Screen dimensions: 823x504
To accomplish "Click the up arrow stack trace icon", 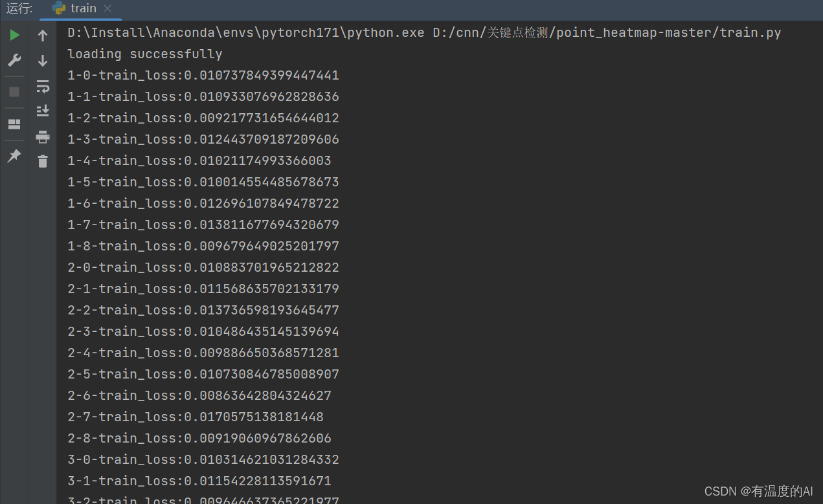I will tap(43, 36).
